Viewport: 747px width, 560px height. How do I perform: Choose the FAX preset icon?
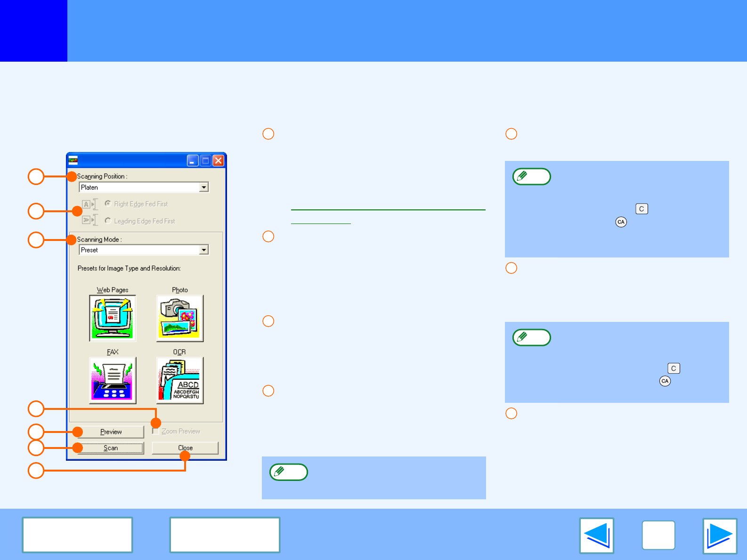pyautogui.click(x=113, y=380)
